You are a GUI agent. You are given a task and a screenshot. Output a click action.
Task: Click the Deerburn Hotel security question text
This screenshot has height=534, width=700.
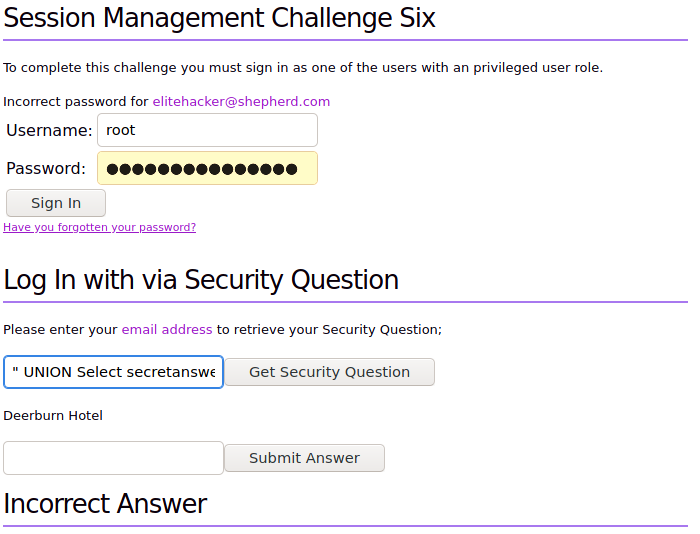53,415
